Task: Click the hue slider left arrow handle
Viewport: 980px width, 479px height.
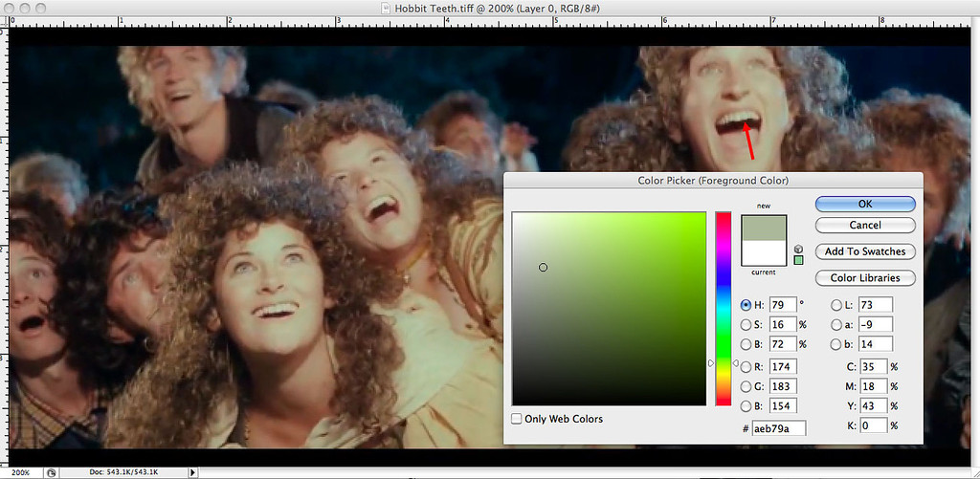Action: (711, 363)
